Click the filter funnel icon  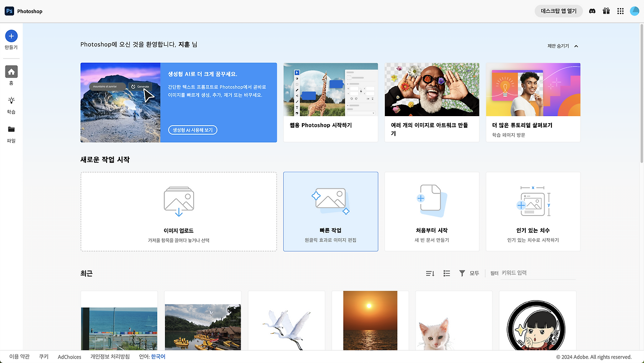pyautogui.click(x=462, y=273)
